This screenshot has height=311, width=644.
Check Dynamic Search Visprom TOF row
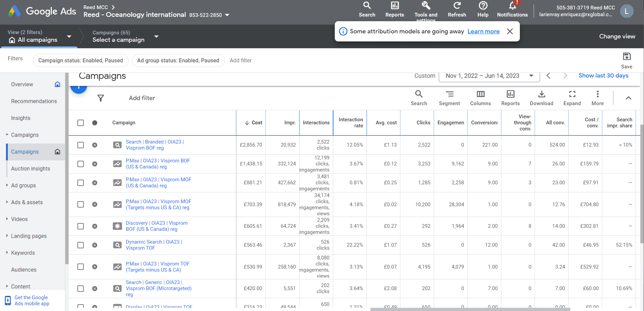80,245
